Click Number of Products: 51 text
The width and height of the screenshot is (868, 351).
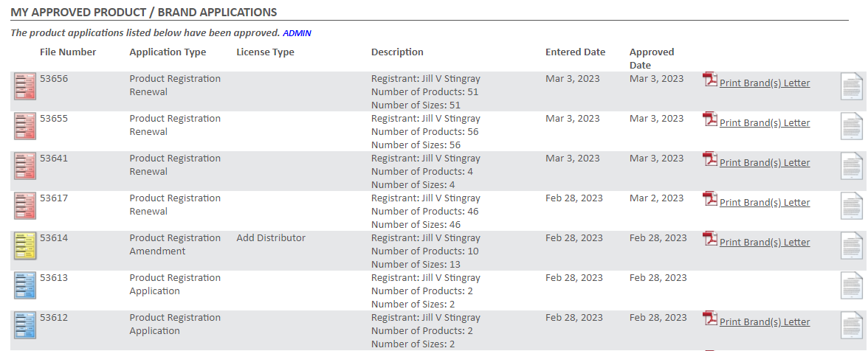tap(424, 91)
